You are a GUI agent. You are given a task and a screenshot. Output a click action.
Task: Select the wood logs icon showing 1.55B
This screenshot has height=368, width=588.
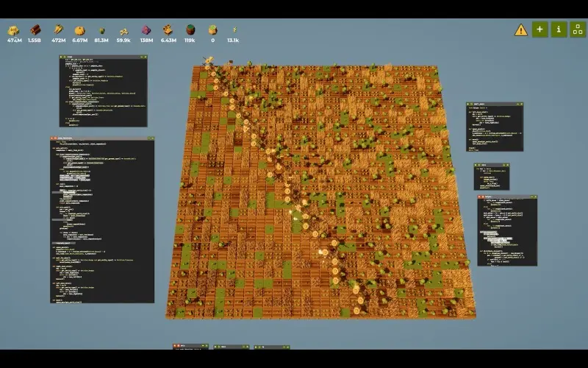[35, 30]
